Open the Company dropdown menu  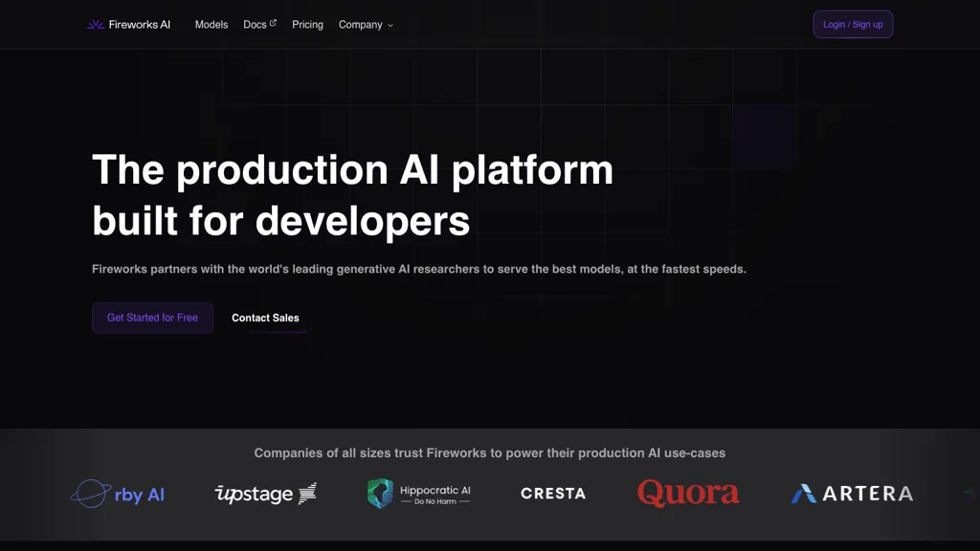pos(360,25)
